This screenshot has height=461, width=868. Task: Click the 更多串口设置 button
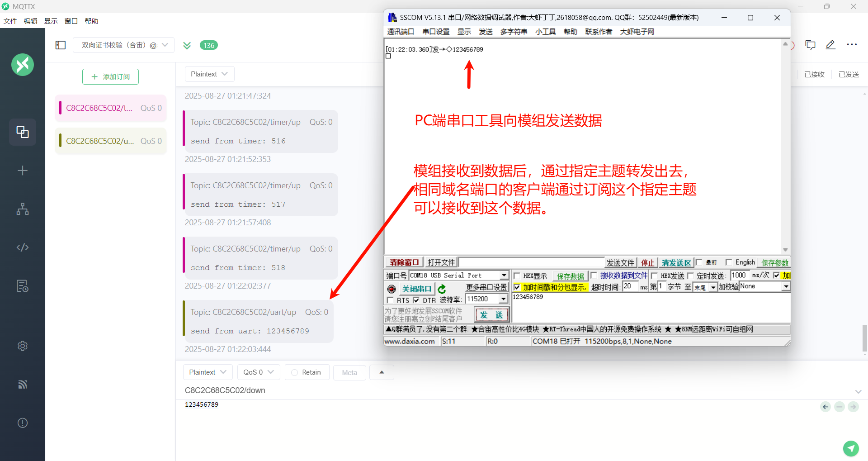[486, 287]
